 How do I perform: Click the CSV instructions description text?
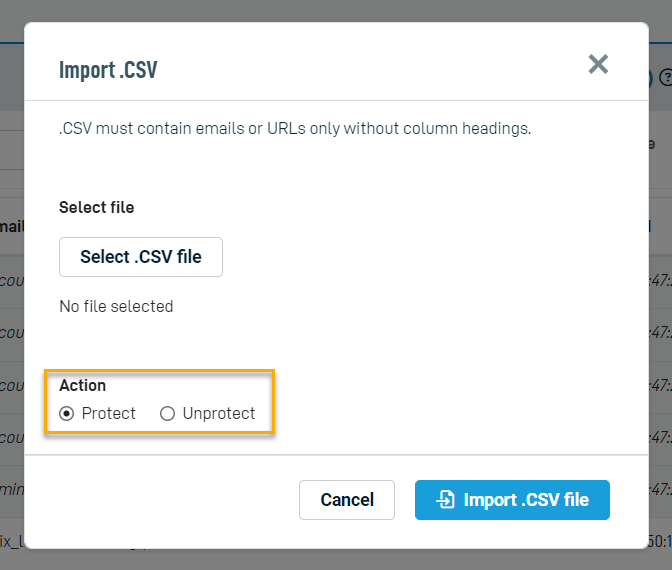tap(295, 128)
